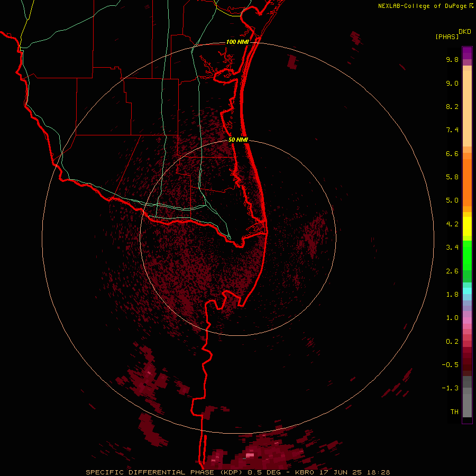The width and height of the screenshot is (476, 476).
Task: Click the bright green band in the color bar
Action: [467, 255]
